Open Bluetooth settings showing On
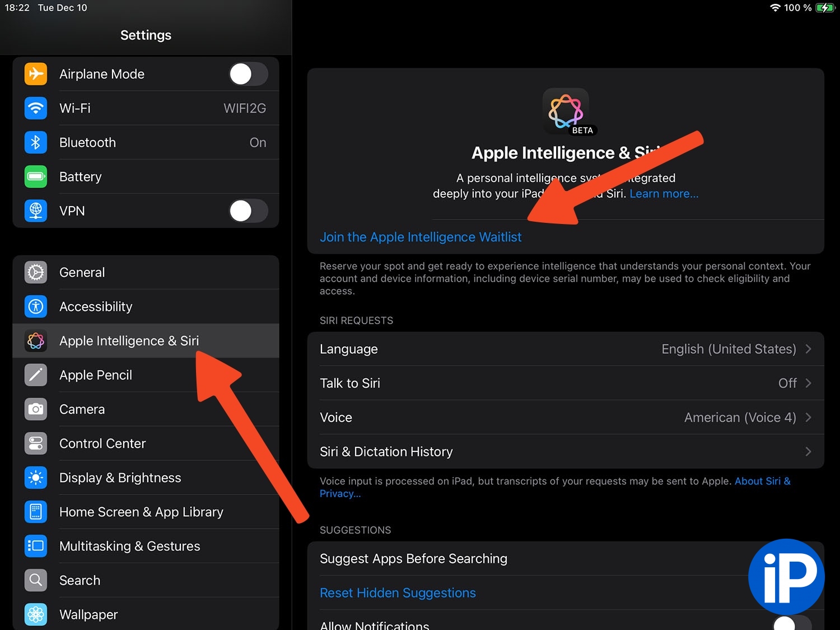 coord(146,142)
